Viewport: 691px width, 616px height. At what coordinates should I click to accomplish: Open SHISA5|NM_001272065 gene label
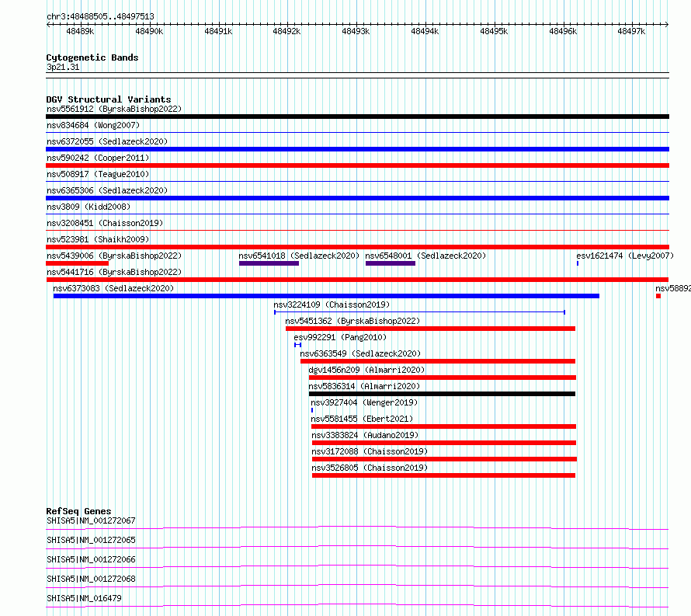tap(91, 540)
